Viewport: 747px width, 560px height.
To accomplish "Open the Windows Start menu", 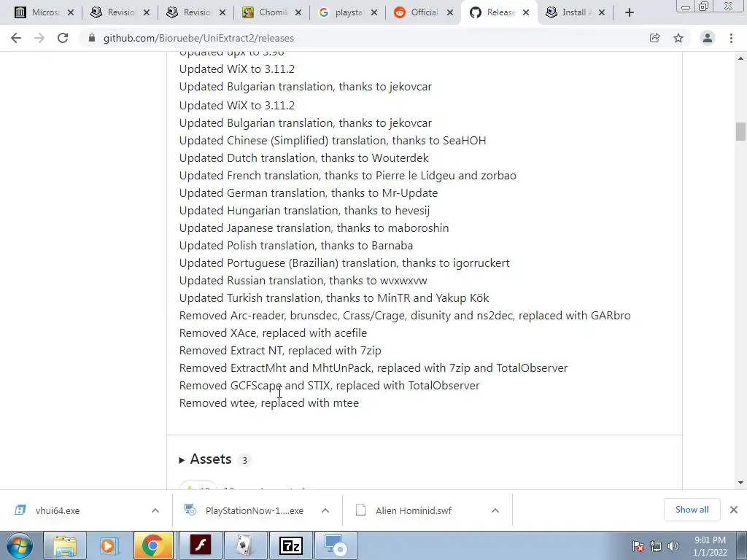I will point(19,545).
